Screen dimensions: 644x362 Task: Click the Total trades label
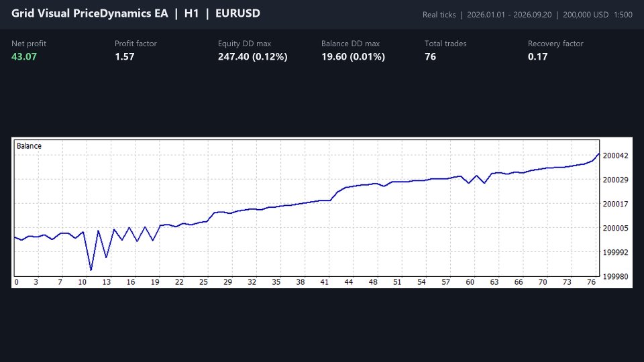click(445, 44)
